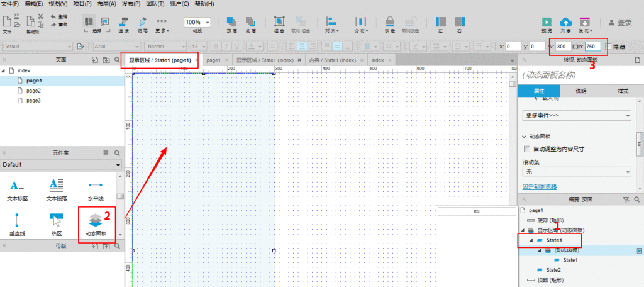Click the Undo (撤销) arrow
The width and height of the screenshot is (644, 287).
(x=54, y=17)
